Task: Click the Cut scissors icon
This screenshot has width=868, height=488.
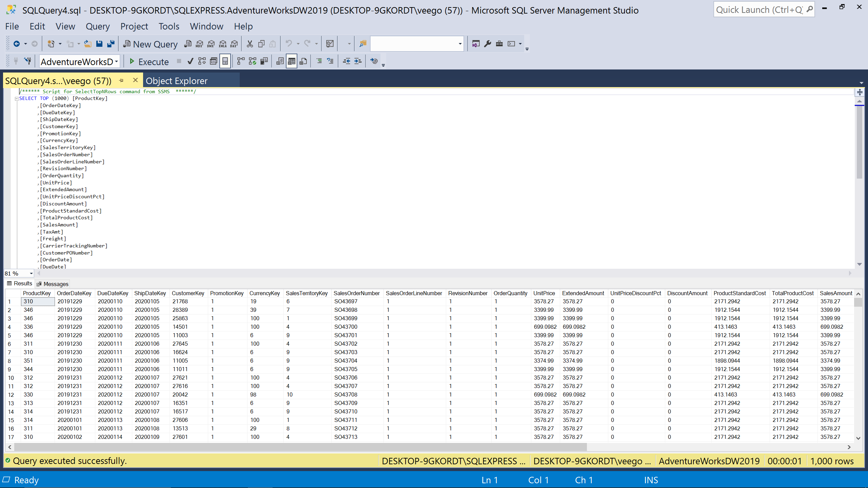Action: coord(250,44)
